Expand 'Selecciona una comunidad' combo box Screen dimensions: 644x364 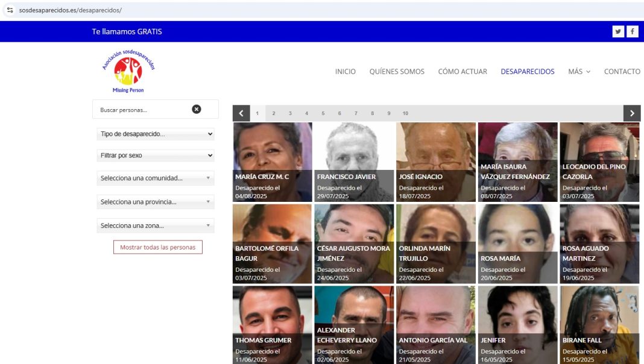[x=156, y=178]
